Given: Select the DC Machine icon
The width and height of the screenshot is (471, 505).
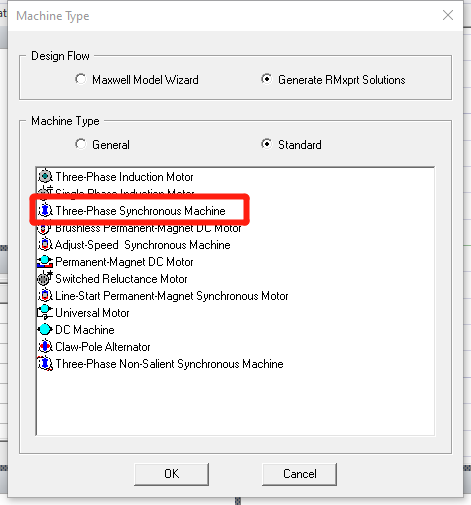Looking at the screenshot, I should tap(45, 330).
